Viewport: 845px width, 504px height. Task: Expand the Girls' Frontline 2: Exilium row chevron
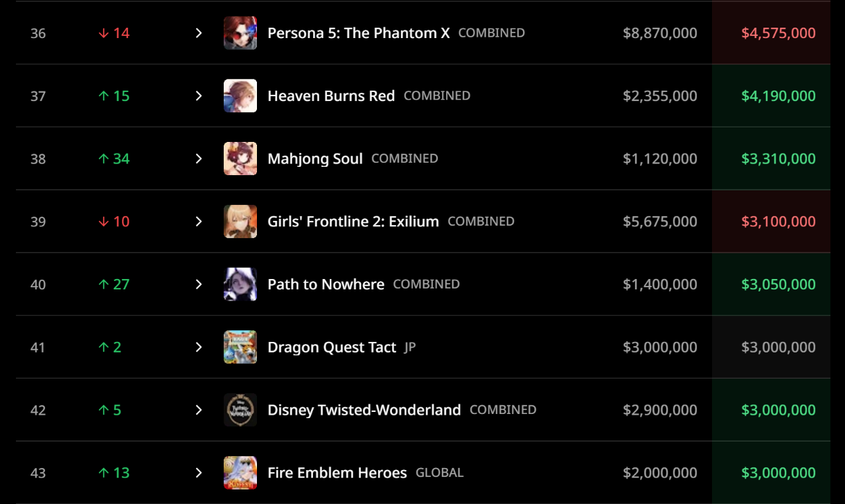click(199, 222)
